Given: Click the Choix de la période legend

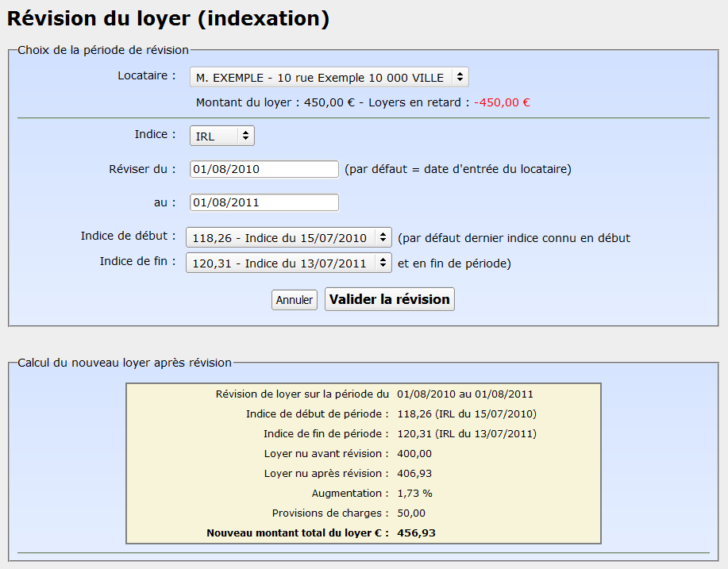Looking at the screenshot, I should [103, 50].
